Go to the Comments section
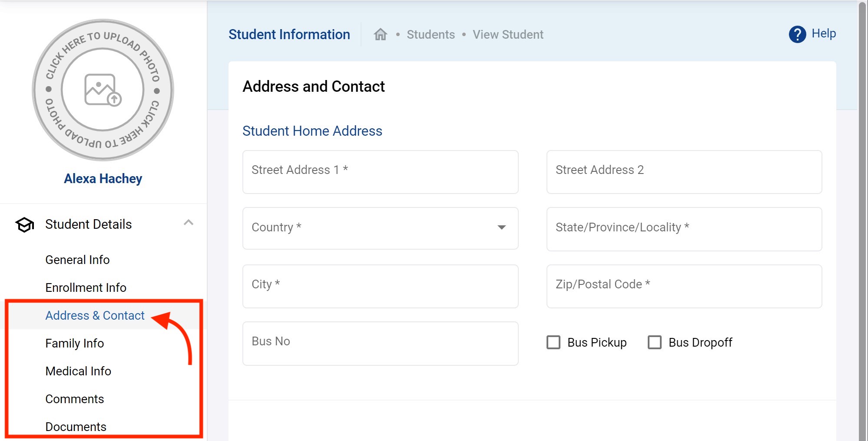 (74, 399)
